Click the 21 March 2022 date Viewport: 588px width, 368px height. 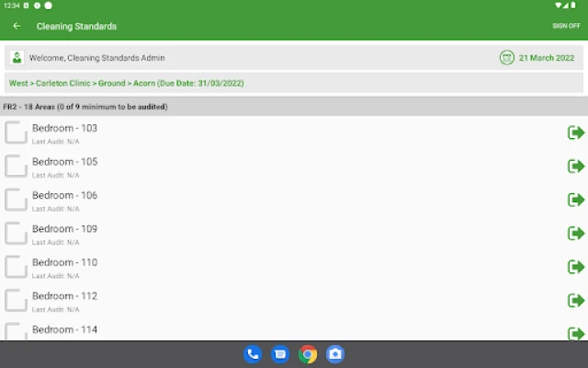(548, 58)
